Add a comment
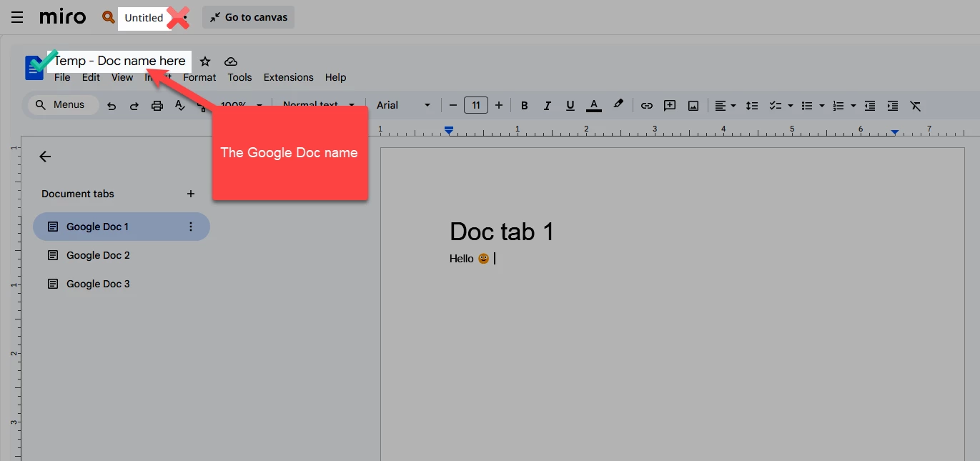980x461 pixels. 670,106
